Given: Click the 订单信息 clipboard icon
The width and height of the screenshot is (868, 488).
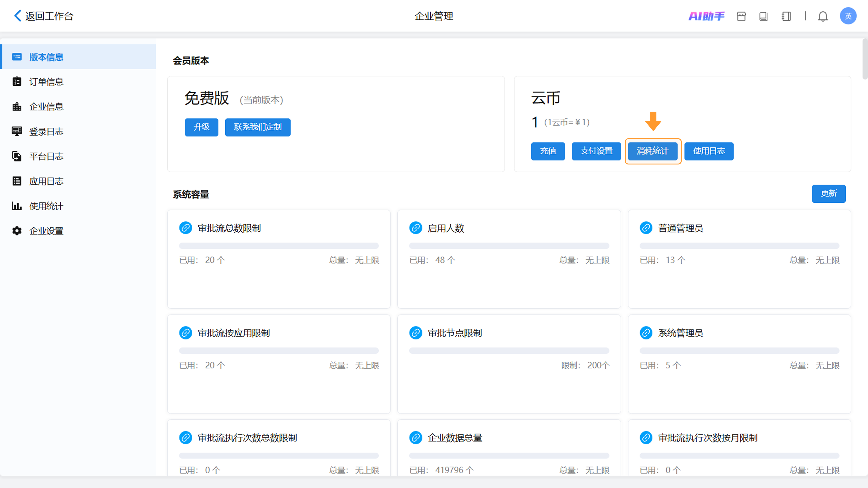Looking at the screenshot, I should click(x=17, y=82).
